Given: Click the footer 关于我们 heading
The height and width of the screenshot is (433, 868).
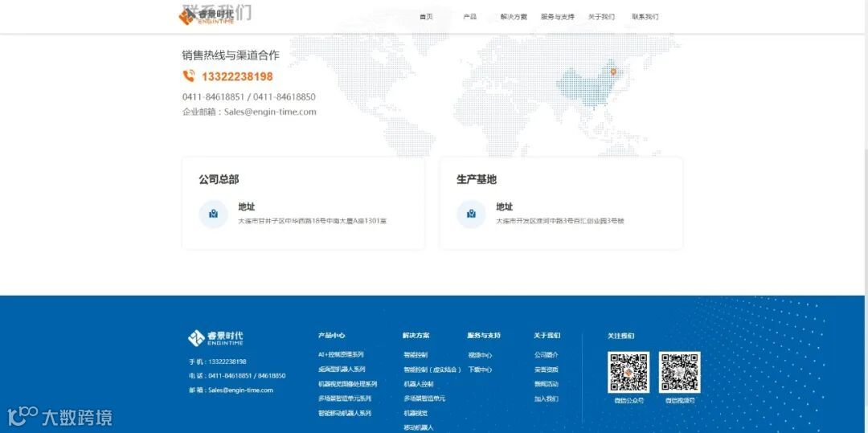Looking at the screenshot, I should [547, 336].
